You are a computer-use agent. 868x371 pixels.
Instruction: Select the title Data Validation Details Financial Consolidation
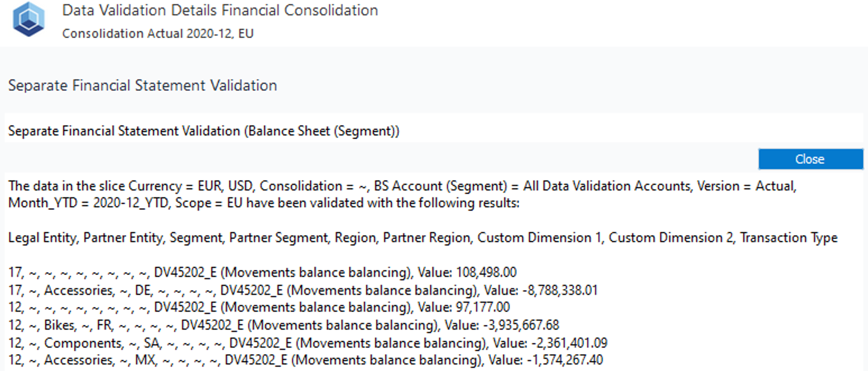[x=219, y=11]
